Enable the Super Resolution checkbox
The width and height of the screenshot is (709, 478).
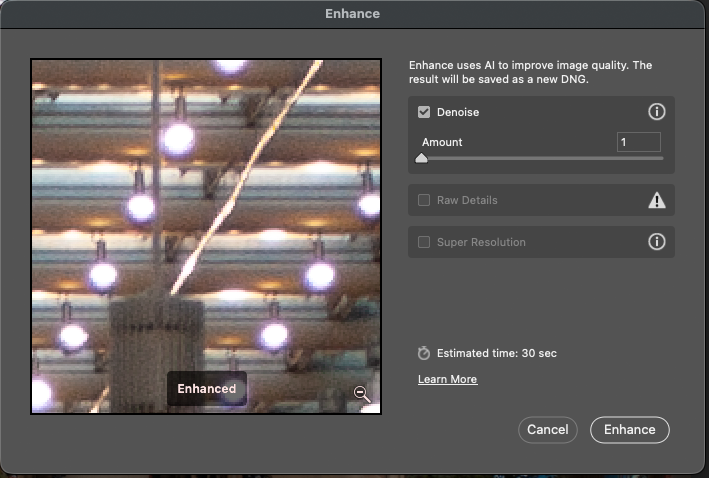(x=424, y=242)
